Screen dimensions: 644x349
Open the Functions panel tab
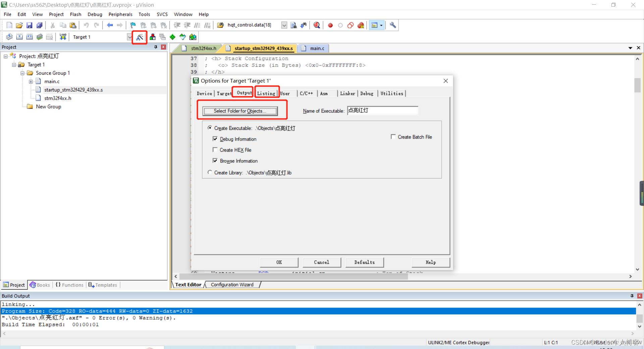69,285
